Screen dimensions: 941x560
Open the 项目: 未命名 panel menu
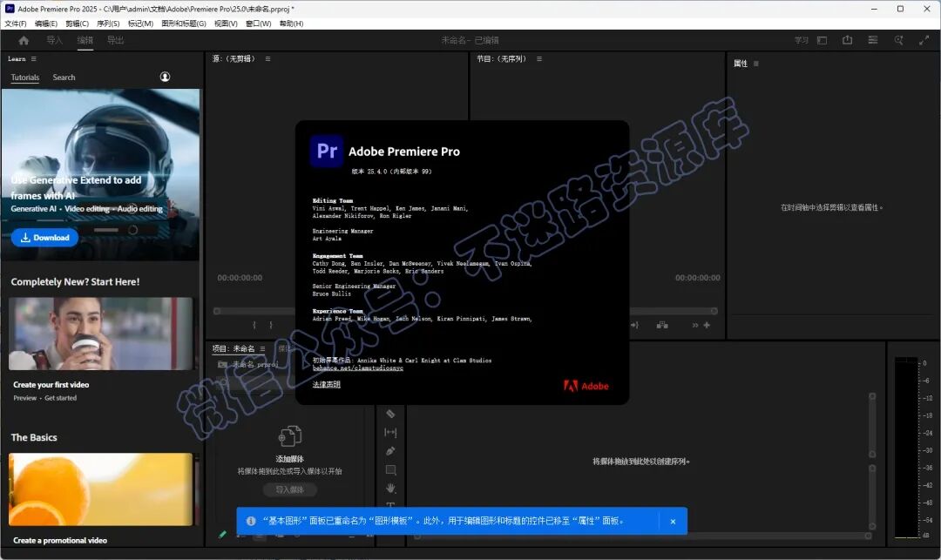262,348
